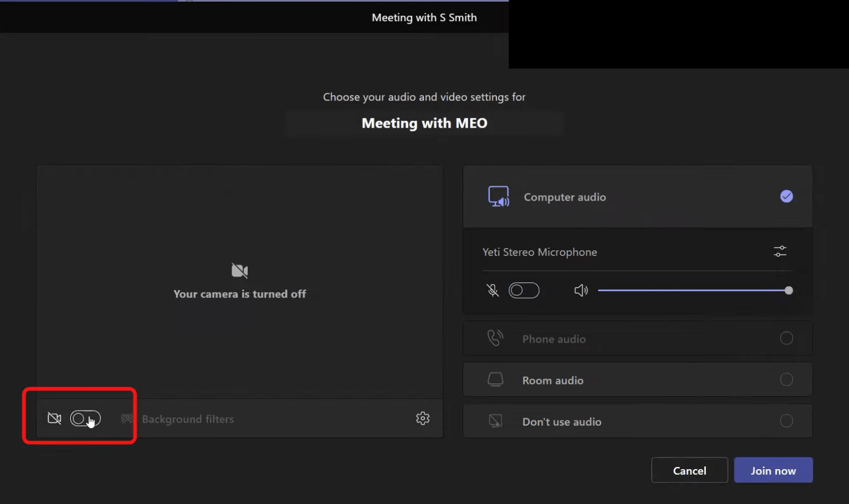Open the Yeti Stereo Microphone selector
The height and width of the screenshot is (504, 849).
point(539,252)
